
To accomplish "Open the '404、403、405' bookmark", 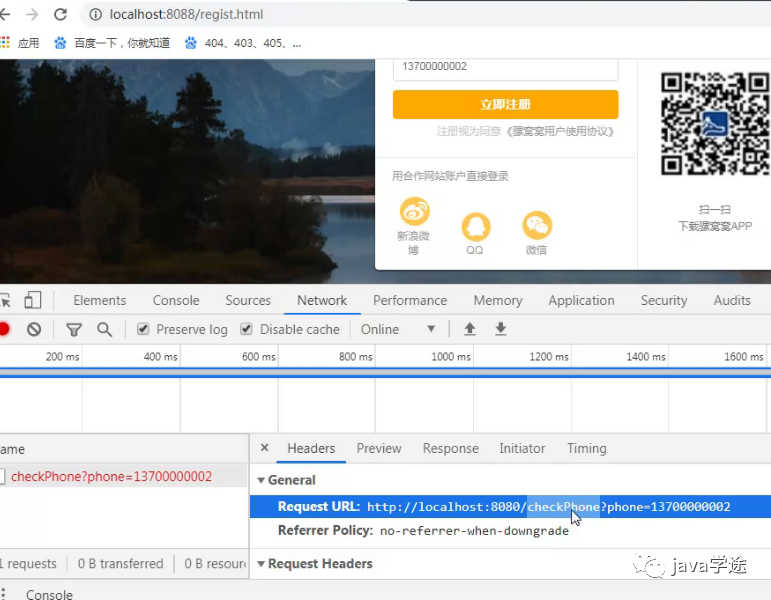I will tap(243, 43).
